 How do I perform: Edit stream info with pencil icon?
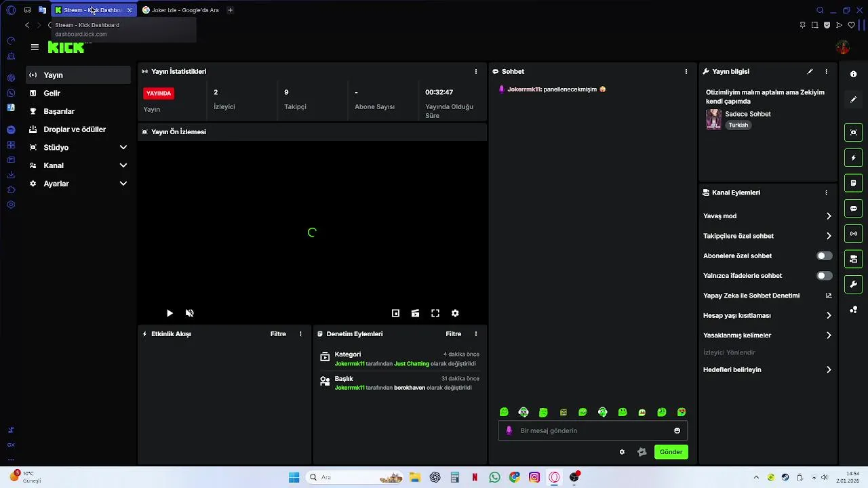coord(810,71)
